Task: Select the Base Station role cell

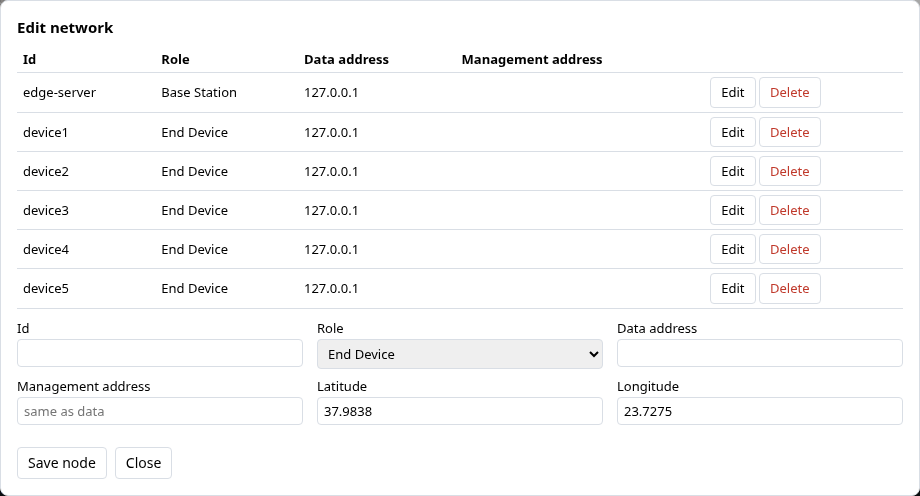Action: click(199, 93)
